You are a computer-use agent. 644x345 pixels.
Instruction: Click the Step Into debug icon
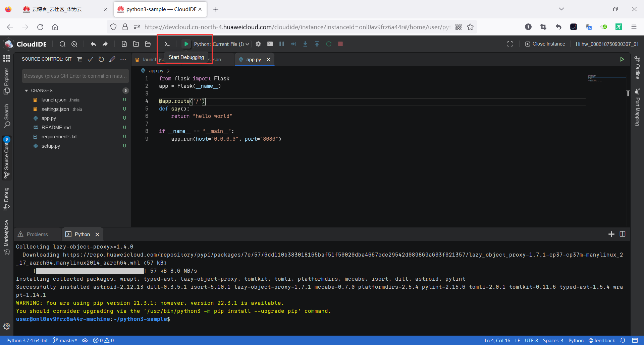(x=305, y=44)
